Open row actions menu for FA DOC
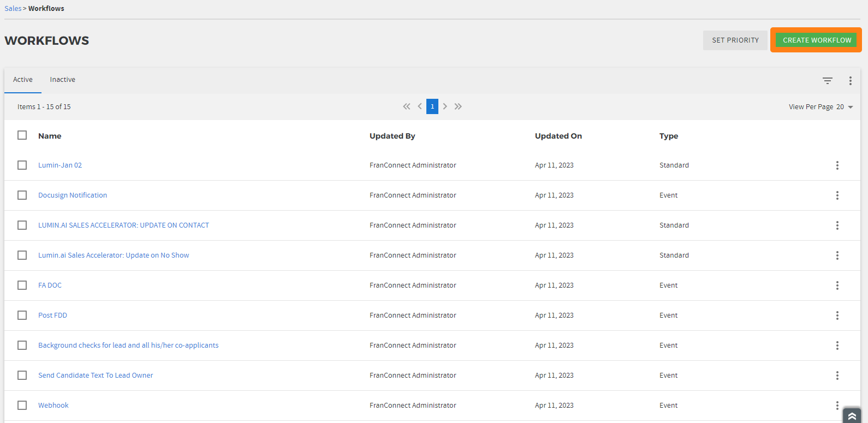 click(837, 285)
